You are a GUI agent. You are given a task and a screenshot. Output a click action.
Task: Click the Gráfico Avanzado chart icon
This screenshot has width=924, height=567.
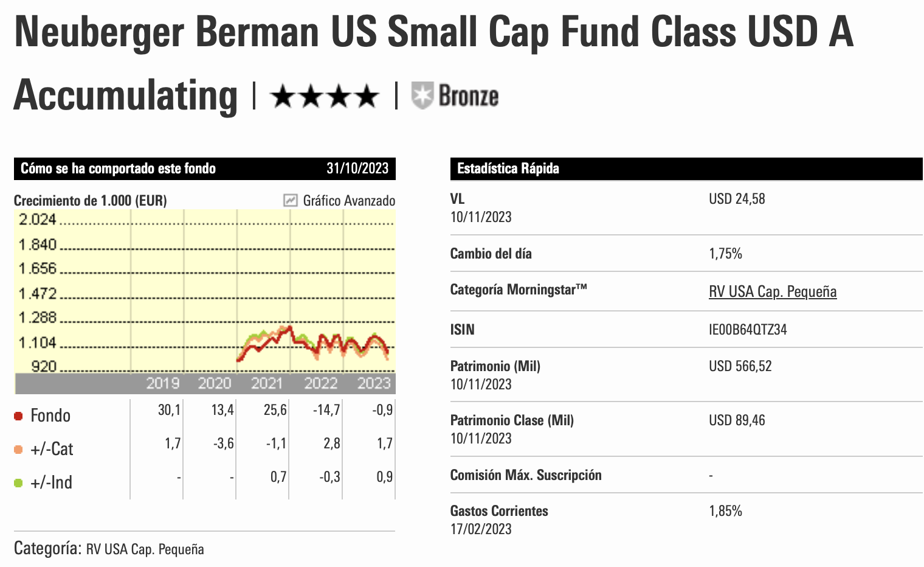pyautogui.click(x=291, y=200)
